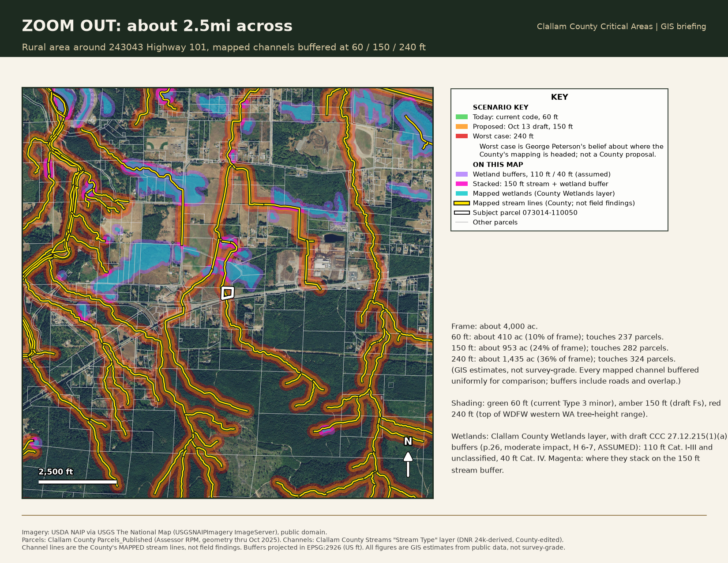The image size is (728, 563).
Task: Click the north arrow on the map
Action: click(408, 465)
